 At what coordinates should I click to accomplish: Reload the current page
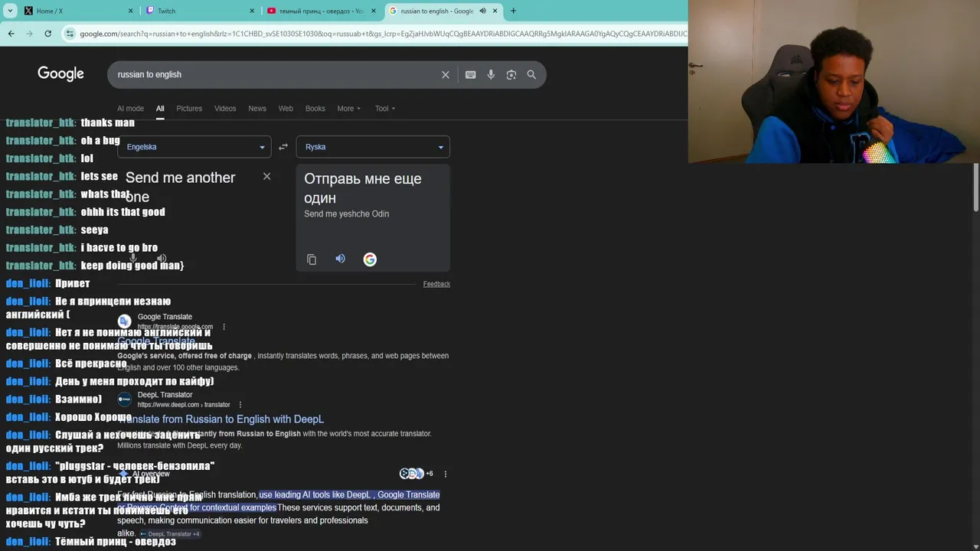[x=47, y=34]
